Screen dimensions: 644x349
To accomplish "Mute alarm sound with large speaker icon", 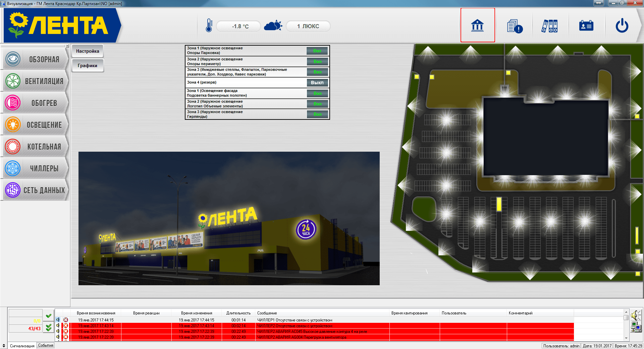I will tap(636, 315).
